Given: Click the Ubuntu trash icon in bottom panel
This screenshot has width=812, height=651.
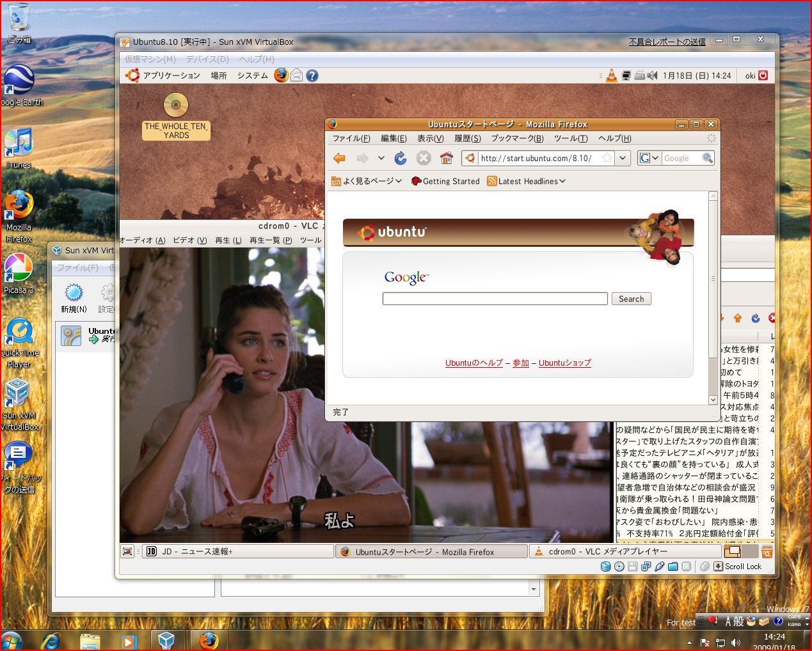Looking at the screenshot, I should tap(767, 551).
